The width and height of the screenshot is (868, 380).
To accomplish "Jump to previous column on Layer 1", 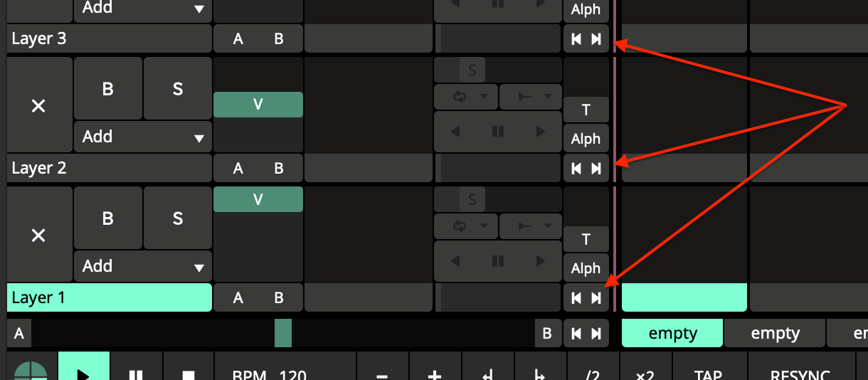I will pos(576,297).
